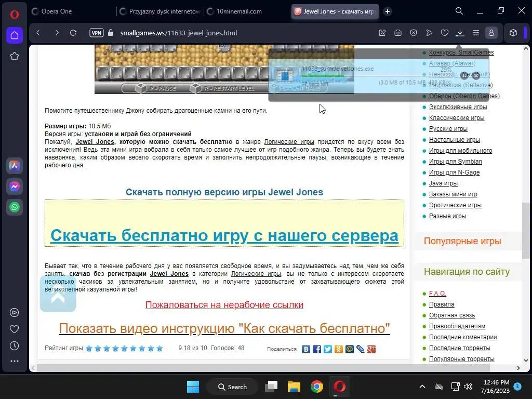Viewport: 532px width, 399px height.
Task: Select the Jewel Jones tab
Action: pyautogui.click(x=335, y=11)
